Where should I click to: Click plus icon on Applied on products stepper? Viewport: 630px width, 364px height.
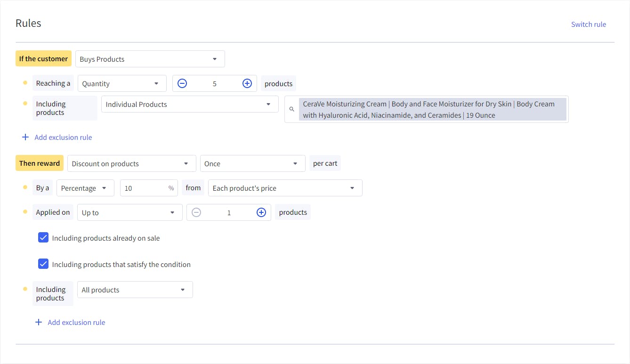261,212
